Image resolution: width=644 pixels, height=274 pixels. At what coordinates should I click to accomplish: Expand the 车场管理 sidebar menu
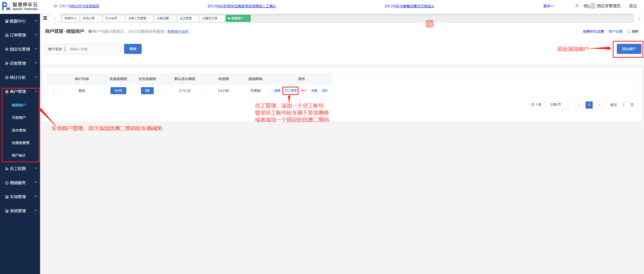[x=20, y=197]
